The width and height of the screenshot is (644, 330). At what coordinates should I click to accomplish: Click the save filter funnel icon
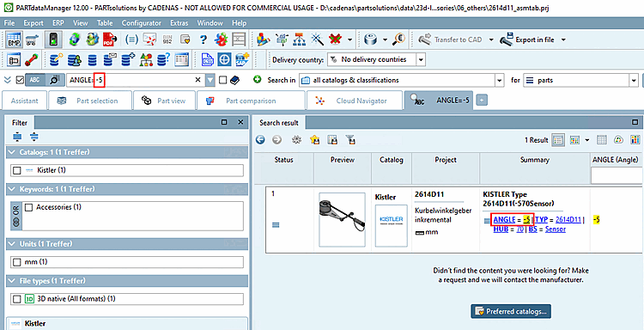click(350, 140)
